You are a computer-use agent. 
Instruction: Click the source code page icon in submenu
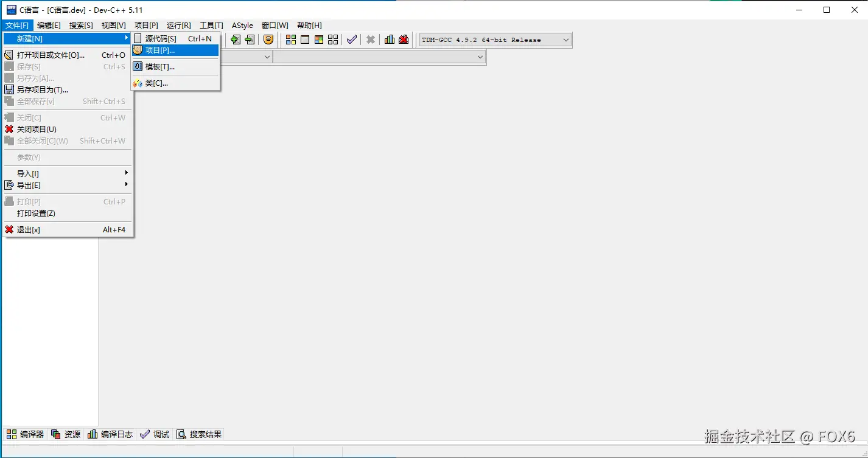point(138,38)
